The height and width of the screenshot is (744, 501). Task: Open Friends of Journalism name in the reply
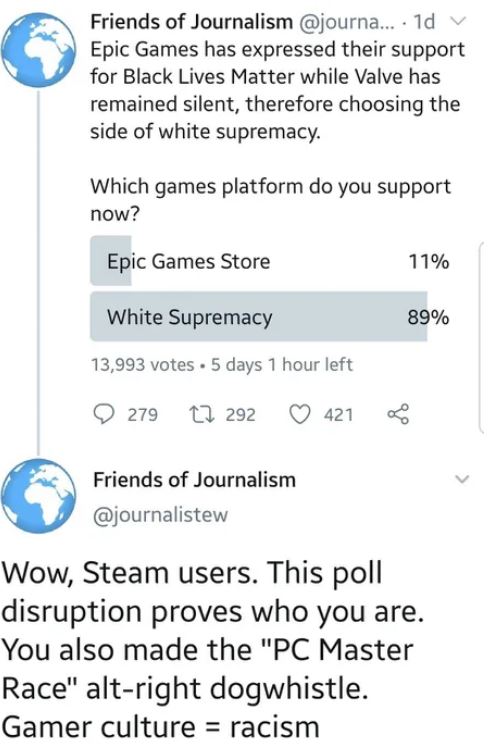pos(195,480)
